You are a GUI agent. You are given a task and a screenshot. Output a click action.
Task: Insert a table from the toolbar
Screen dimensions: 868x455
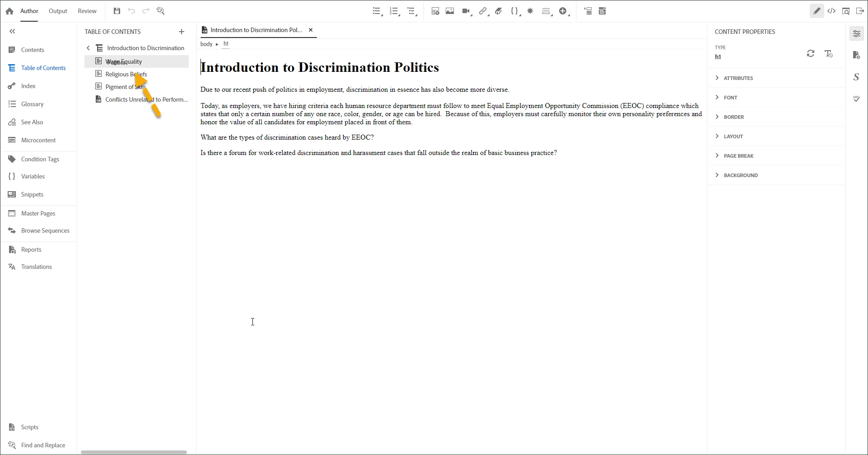(435, 11)
